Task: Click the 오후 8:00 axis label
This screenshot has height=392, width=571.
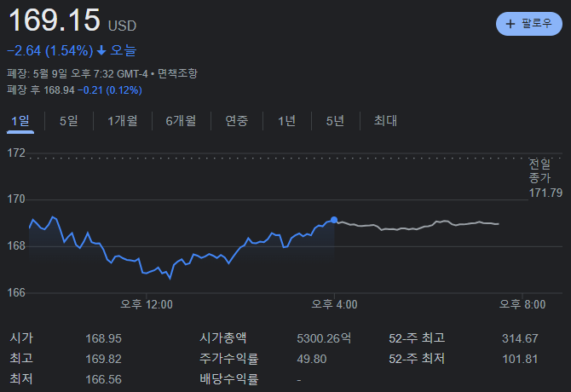Action: 522,304
